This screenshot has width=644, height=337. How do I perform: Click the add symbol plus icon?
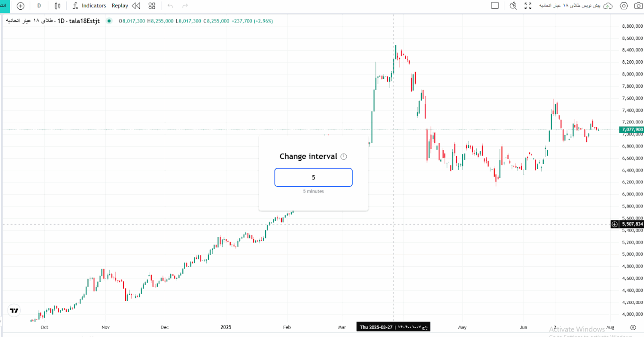[x=20, y=6]
